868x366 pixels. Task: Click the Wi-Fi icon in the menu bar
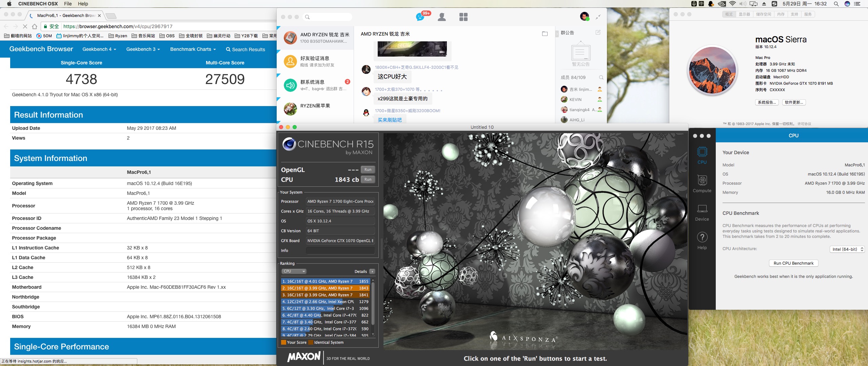(732, 4)
